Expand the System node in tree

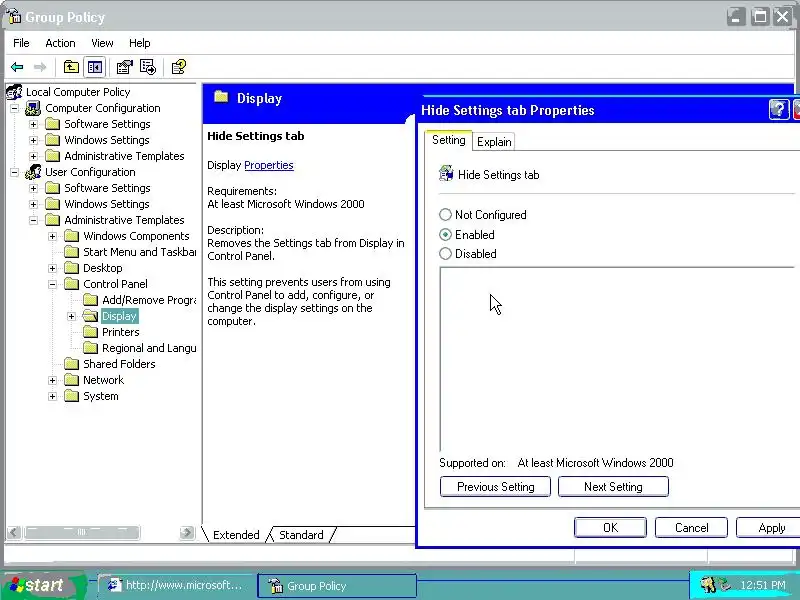pos(53,396)
